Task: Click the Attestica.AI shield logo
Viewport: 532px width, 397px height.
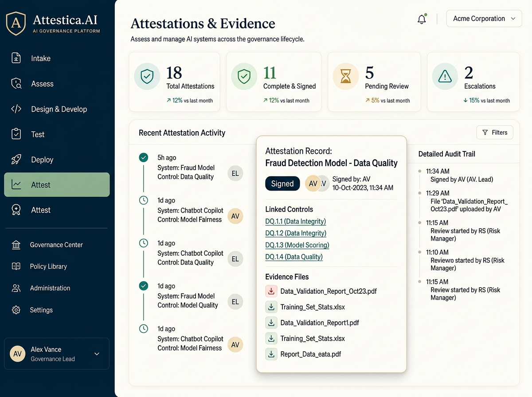Action: (16, 23)
